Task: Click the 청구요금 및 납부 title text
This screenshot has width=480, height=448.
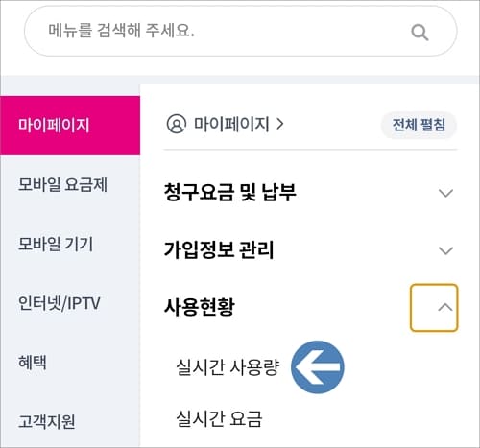Action: [229, 192]
